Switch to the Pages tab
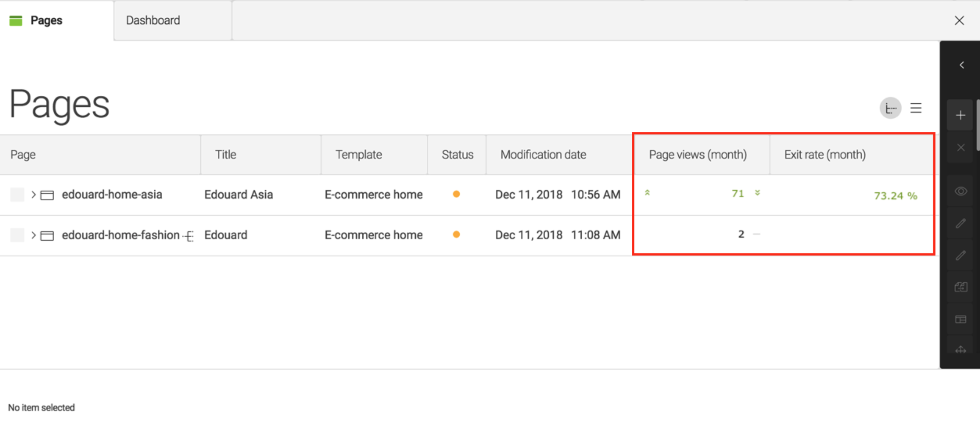The height and width of the screenshot is (421, 980). pyautogui.click(x=56, y=20)
